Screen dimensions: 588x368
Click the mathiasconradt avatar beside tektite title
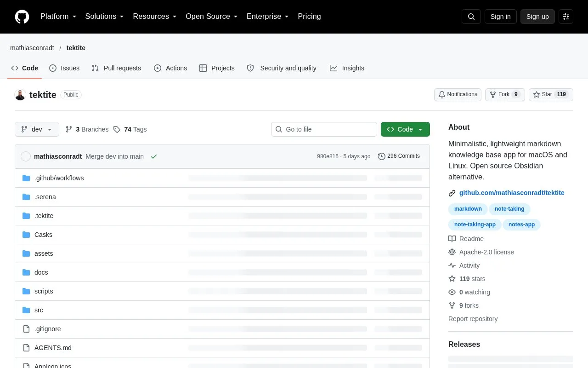click(x=20, y=95)
